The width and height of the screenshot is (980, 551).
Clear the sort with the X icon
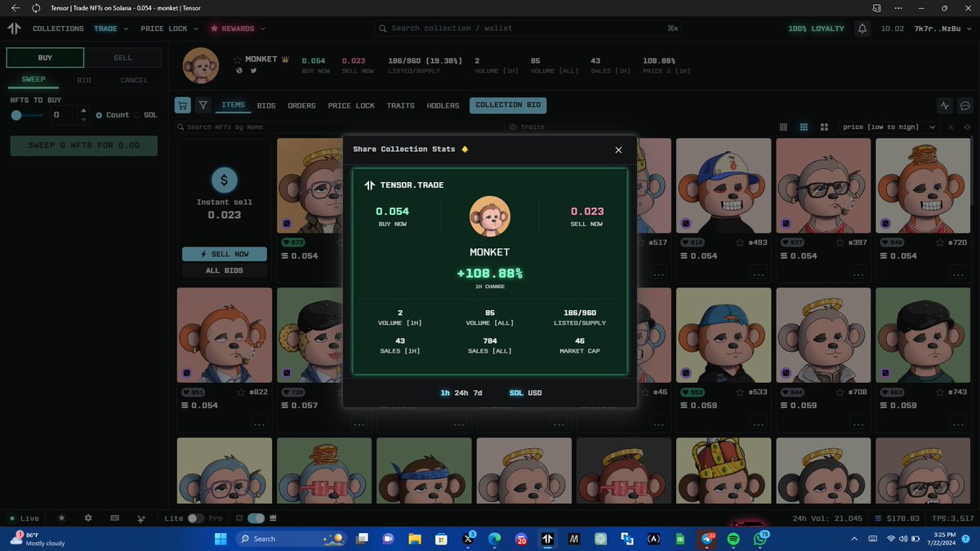pyautogui.click(x=951, y=127)
